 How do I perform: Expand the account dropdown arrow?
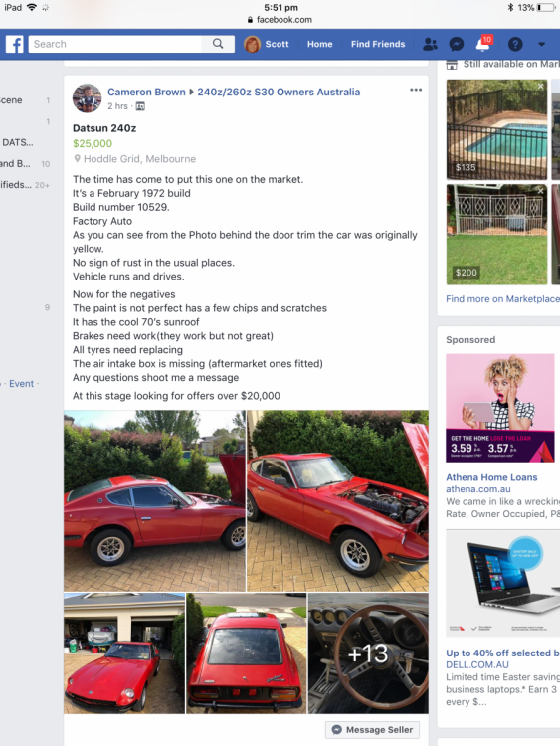[541, 44]
